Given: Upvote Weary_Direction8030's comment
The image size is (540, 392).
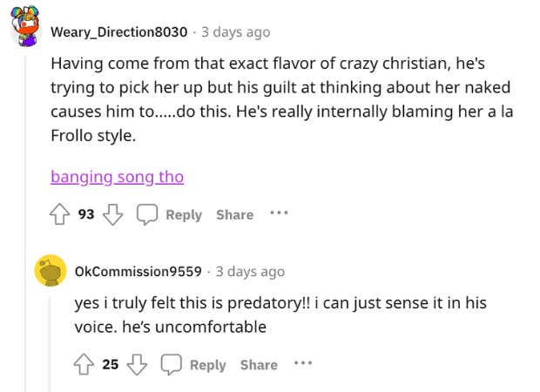Looking at the screenshot, I should (x=60, y=214).
